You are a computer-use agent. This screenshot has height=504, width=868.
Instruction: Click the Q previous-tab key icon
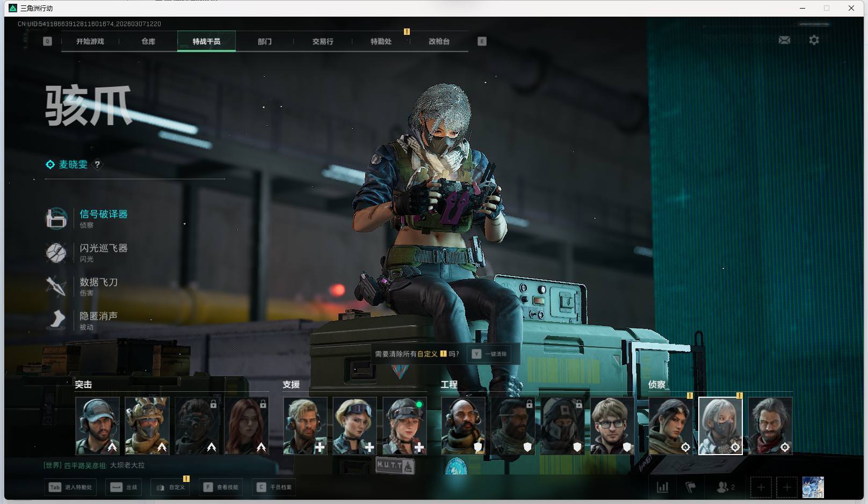point(47,41)
